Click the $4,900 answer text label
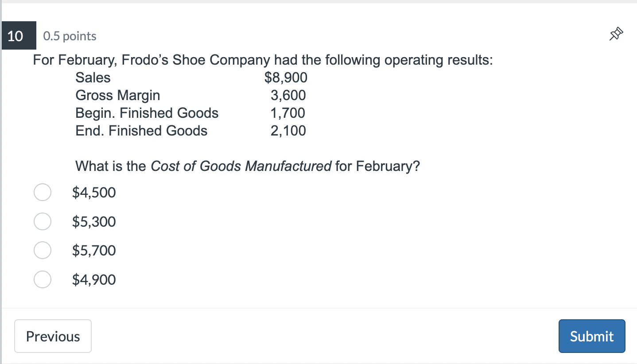 pyautogui.click(x=93, y=279)
